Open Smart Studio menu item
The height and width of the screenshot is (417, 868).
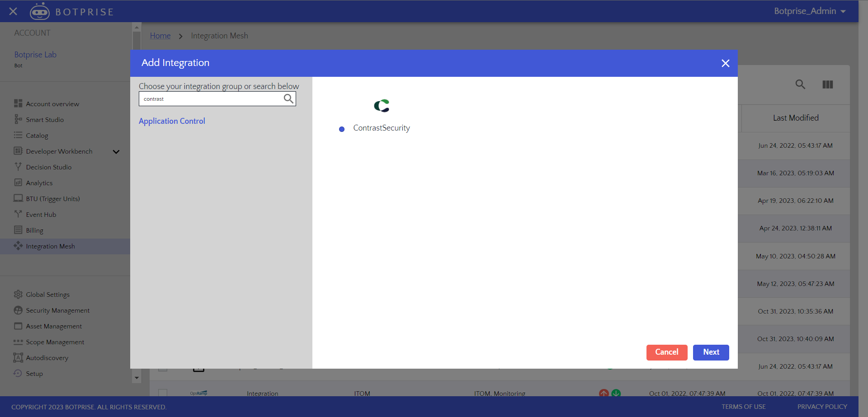pos(45,120)
